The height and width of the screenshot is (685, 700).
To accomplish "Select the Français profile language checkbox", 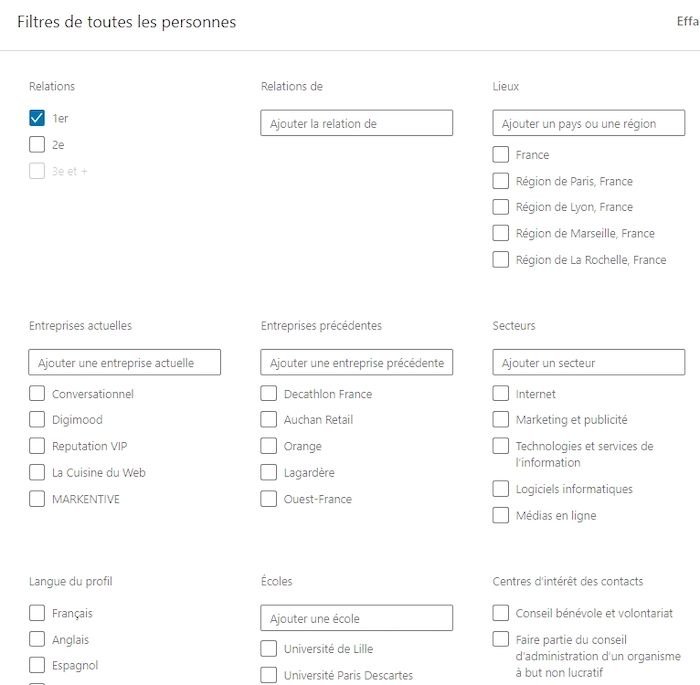I will [37, 613].
